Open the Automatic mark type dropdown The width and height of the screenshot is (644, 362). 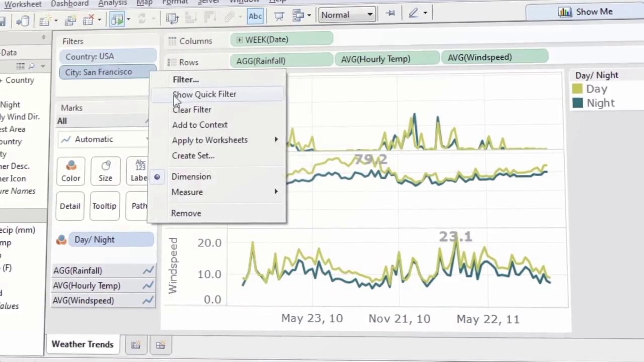pyautogui.click(x=103, y=139)
